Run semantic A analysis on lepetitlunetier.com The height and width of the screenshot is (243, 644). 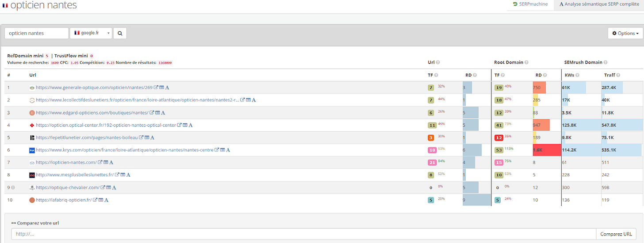153,137
